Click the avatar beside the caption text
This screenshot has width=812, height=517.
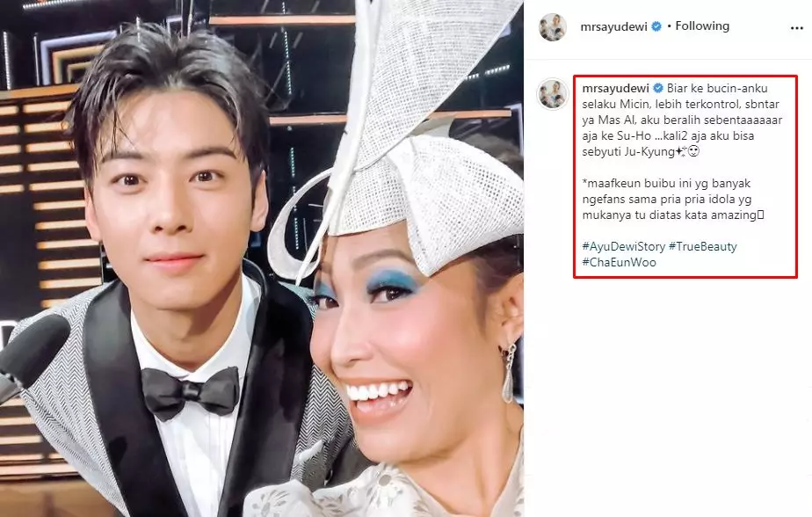(553, 94)
